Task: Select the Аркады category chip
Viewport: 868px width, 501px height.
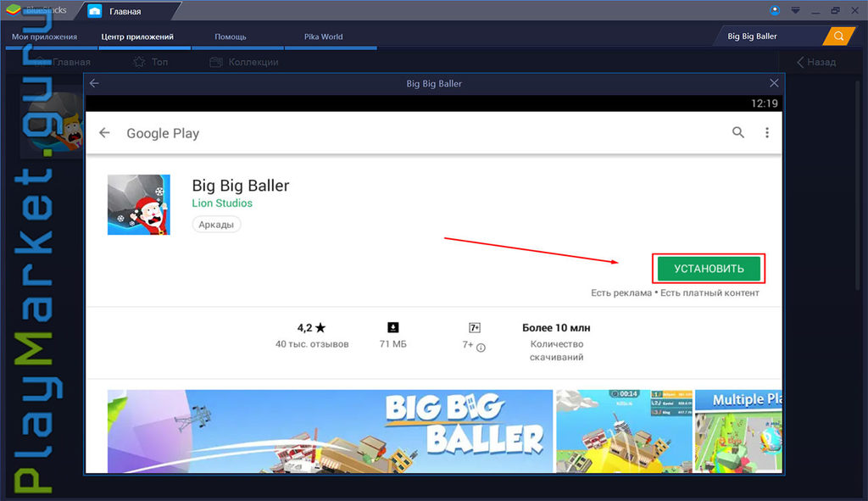Action: tap(216, 224)
